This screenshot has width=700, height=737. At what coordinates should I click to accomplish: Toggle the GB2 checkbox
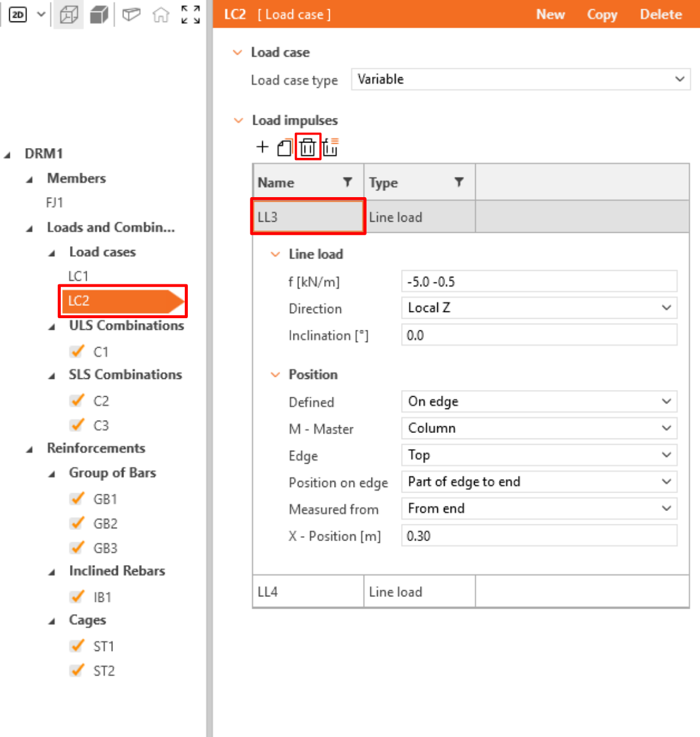pos(77,523)
